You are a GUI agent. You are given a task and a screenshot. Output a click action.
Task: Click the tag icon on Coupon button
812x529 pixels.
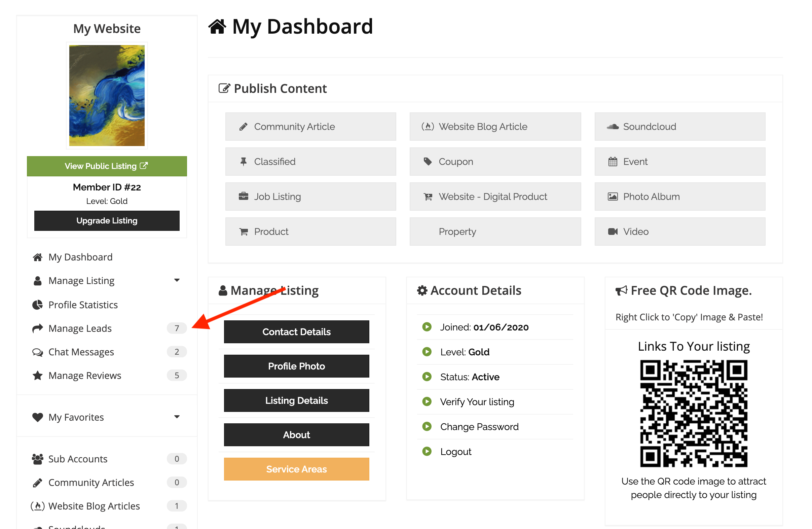(428, 162)
